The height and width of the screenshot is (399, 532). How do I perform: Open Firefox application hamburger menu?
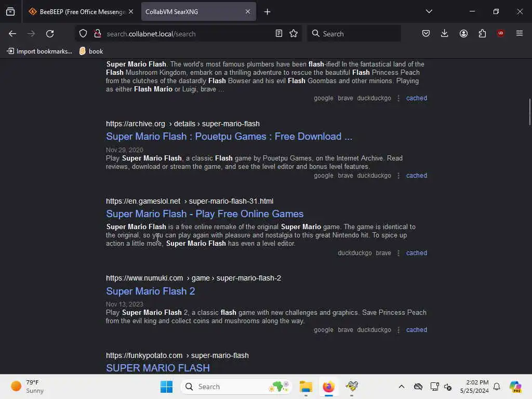pyautogui.click(x=520, y=33)
